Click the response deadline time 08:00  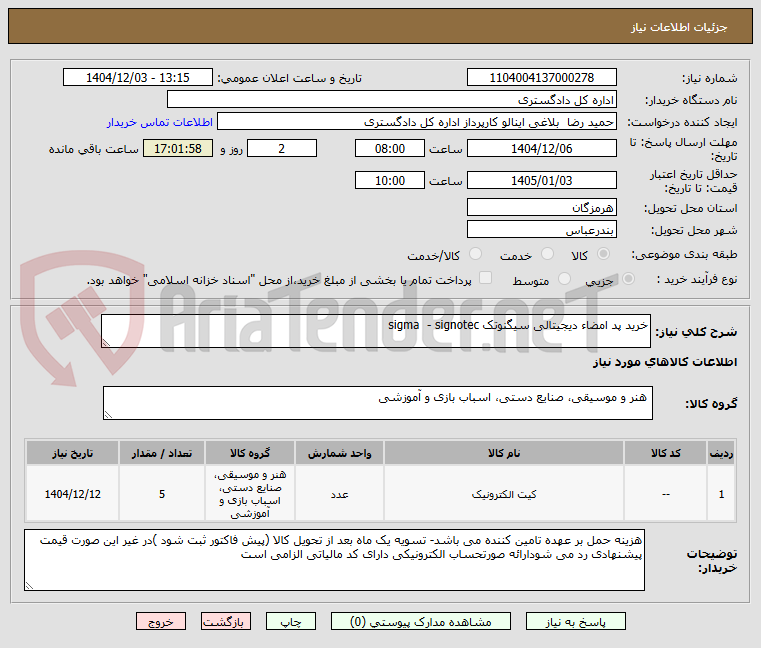point(390,148)
